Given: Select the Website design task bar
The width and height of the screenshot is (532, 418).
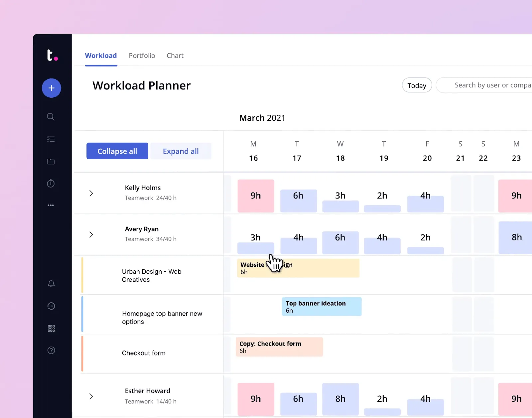Looking at the screenshot, I should (x=298, y=268).
